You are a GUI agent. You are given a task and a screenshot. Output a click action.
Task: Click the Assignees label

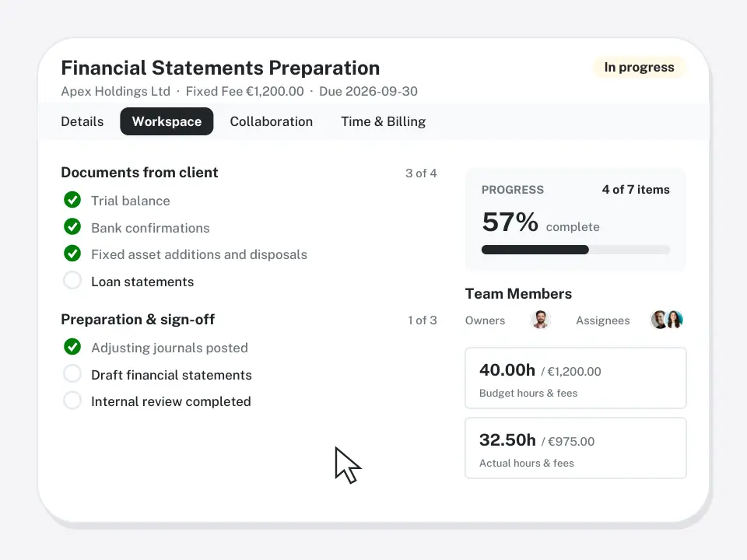click(x=602, y=320)
